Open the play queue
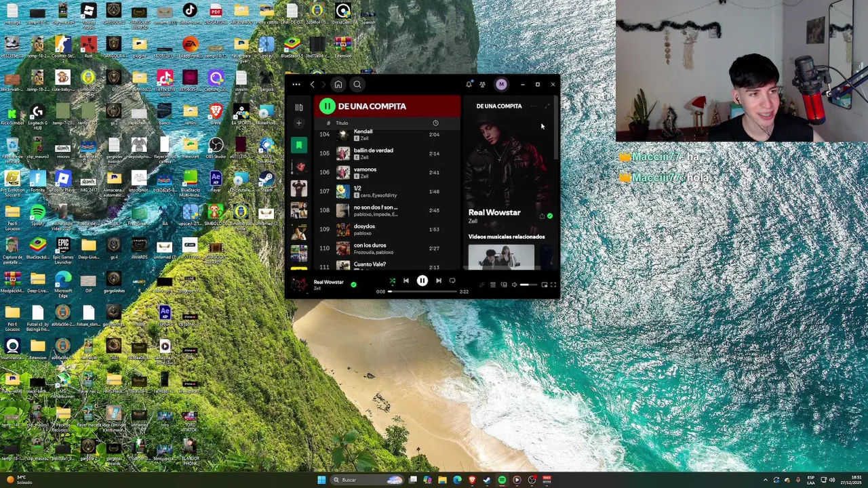868x488 pixels. tap(493, 285)
